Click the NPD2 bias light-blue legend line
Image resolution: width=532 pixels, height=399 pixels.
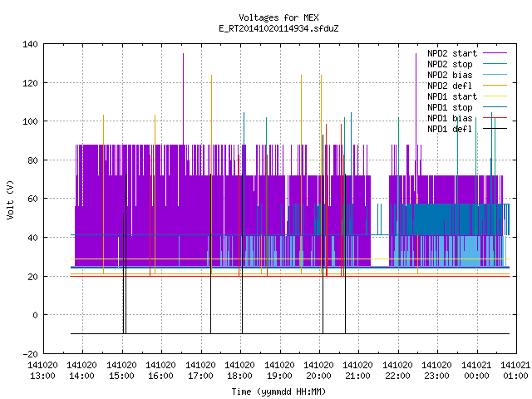495,75
